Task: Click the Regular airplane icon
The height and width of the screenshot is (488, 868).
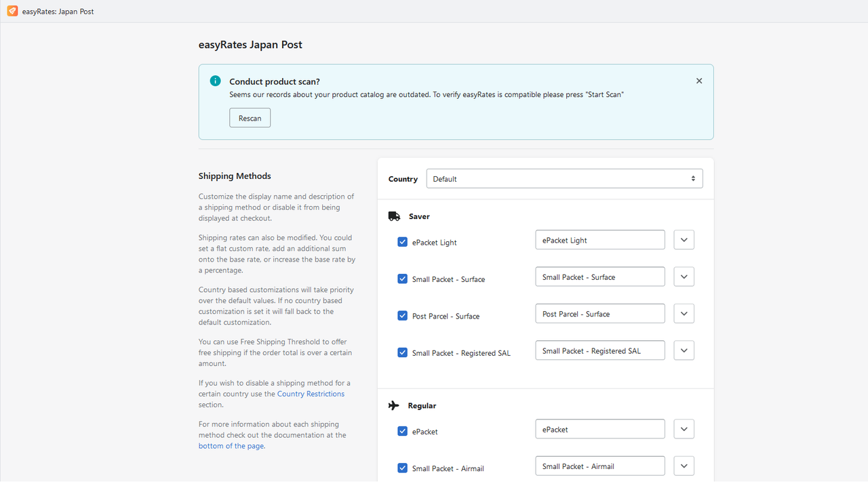Action: [393, 405]
